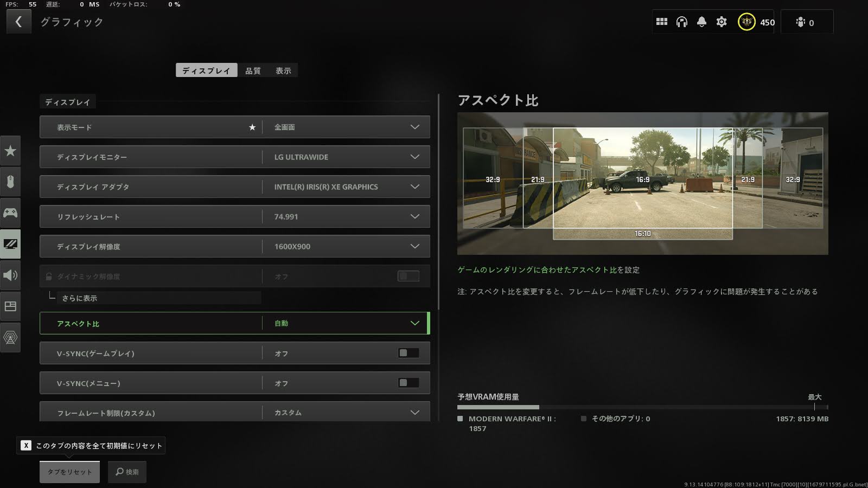Switch to the 品質 tab
The width and height of the screenshot is (868, 488).
(253, 70)
